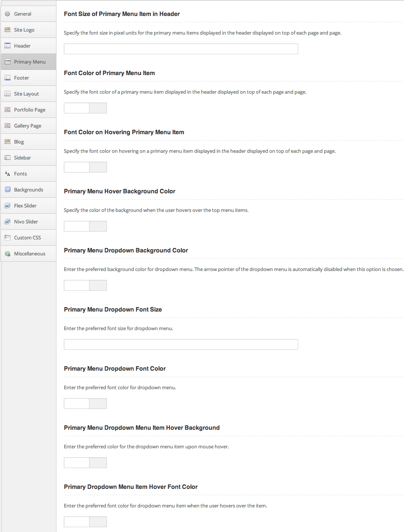Image resolution: width=404 pixels, height=532 pixels.
Task: Select the Gallery Page tab
Action: (x=27, y=126)
